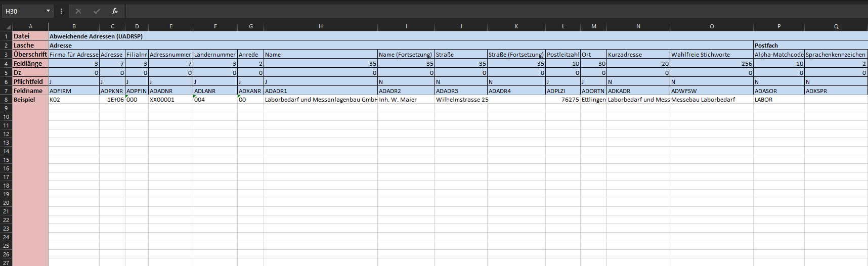Click the 'Kurzadresse' header cell
This screenshot has width=868, height=266.
638,55
